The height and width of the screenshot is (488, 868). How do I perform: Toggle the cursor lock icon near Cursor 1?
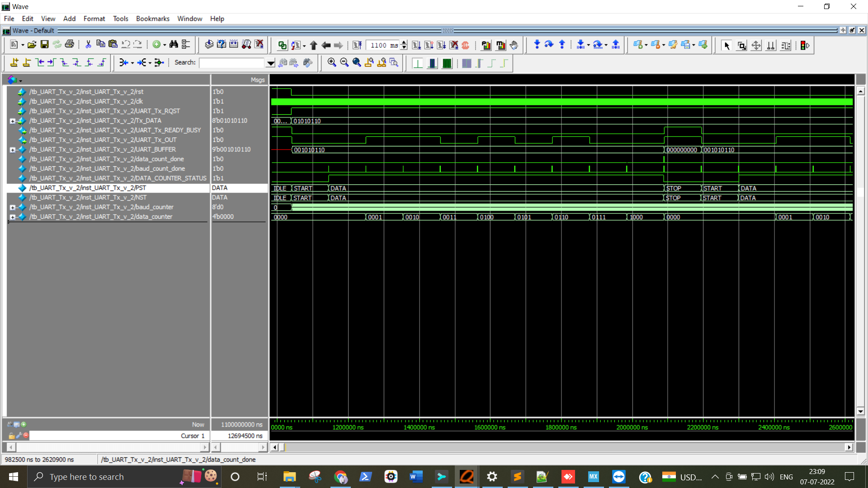tap(12, 436)
